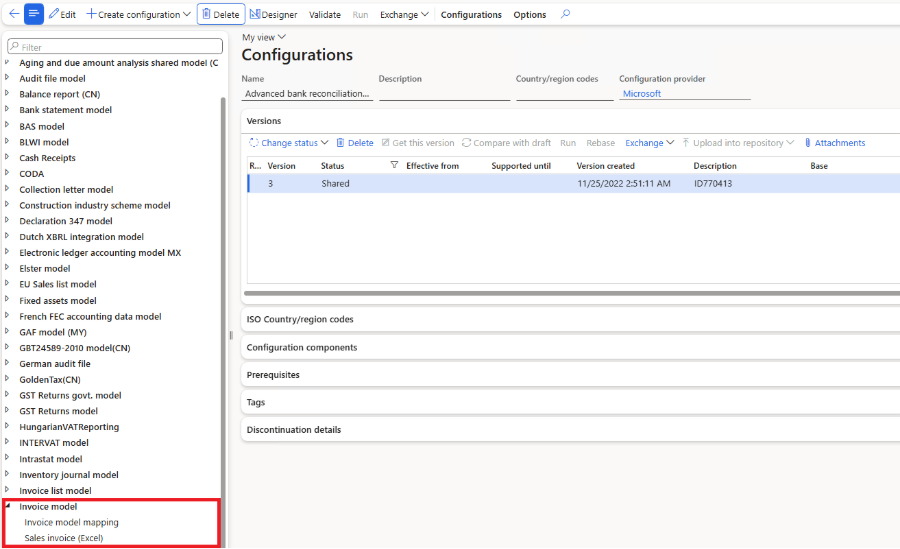Screen dimensions: 900x549
Task: Click the Edit pencil button
Action: [x=62, y=15]
